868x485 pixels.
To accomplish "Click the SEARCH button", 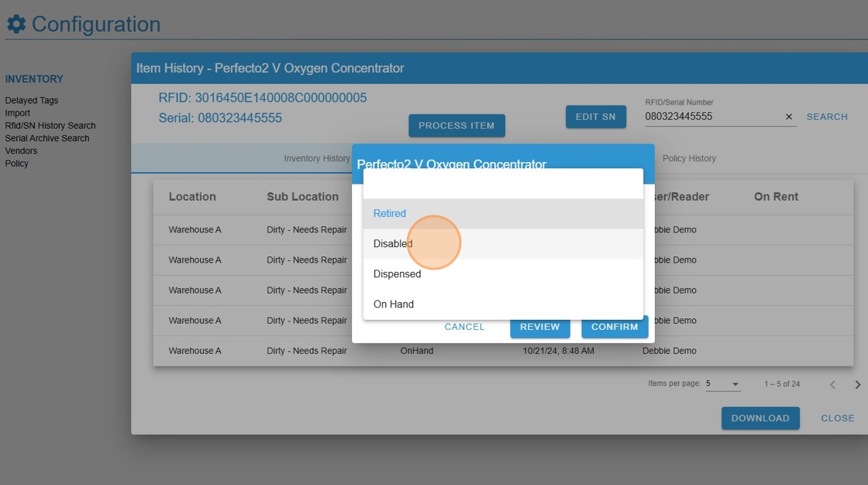I will click(827, 117).
